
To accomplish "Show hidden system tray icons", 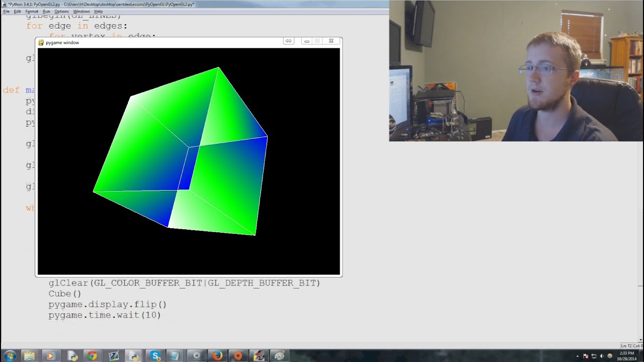I will [578, 356].
